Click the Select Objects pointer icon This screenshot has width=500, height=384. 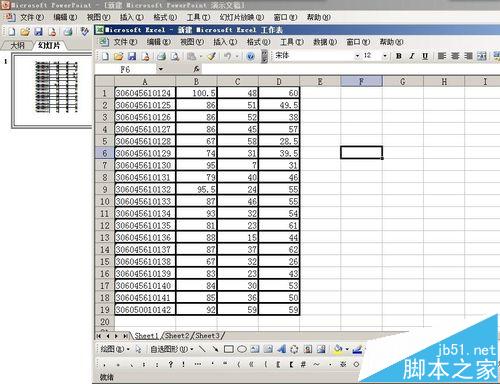click(x=138, y=349)
